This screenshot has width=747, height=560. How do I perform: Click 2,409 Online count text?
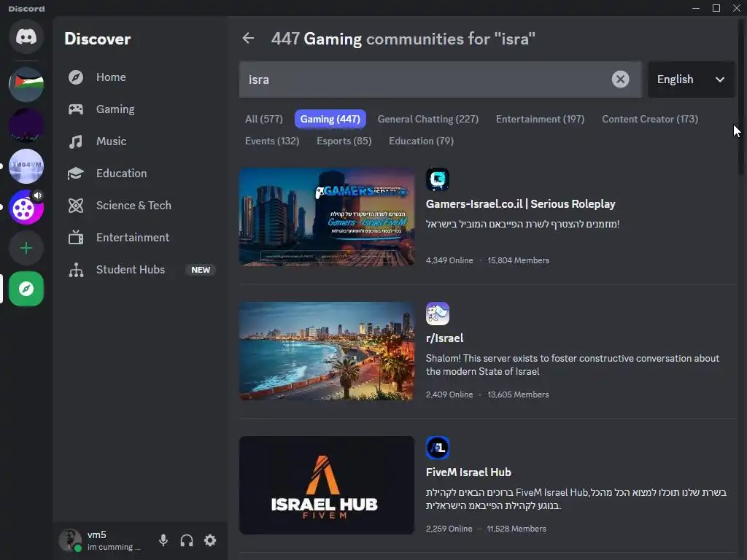pos(449,394)
